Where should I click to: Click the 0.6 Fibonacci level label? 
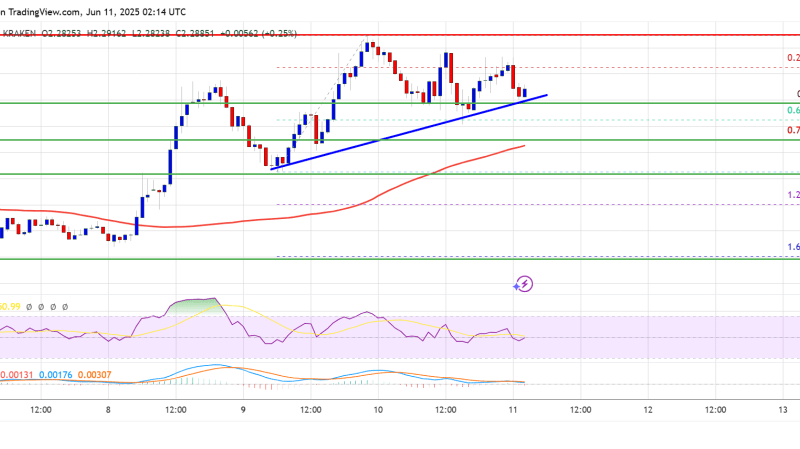click(x=793, y=111)
